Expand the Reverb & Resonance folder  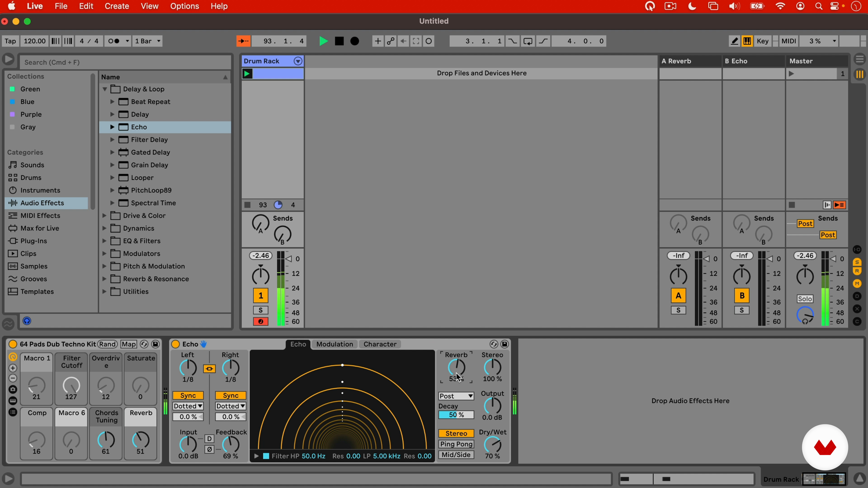pyautogui.click(x=104, y=279)
